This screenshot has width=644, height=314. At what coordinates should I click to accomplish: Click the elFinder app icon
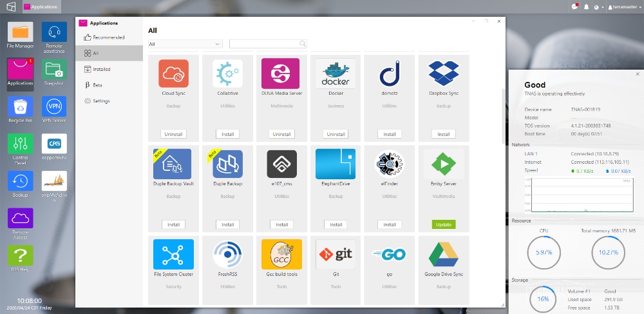pos(390,164)
